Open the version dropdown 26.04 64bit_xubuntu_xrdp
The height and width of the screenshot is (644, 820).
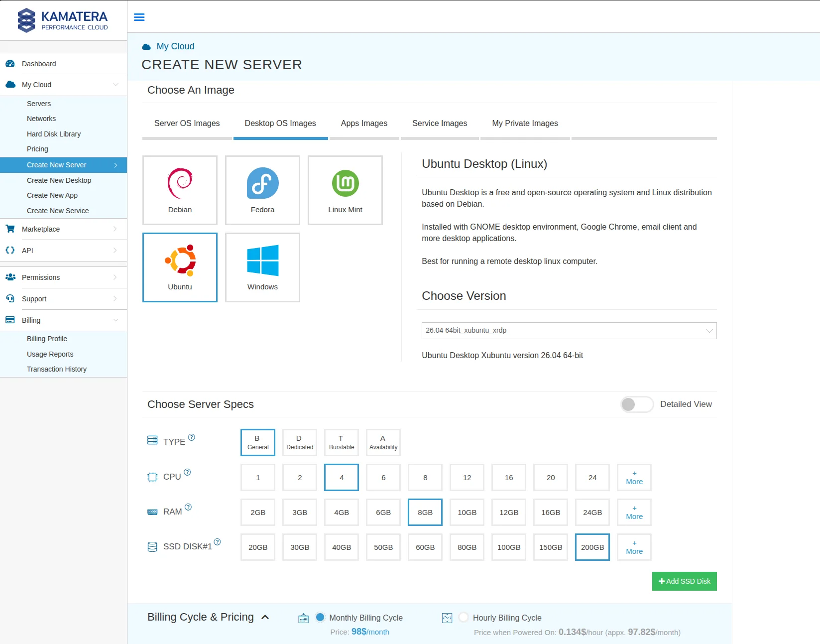click(569, 331)
